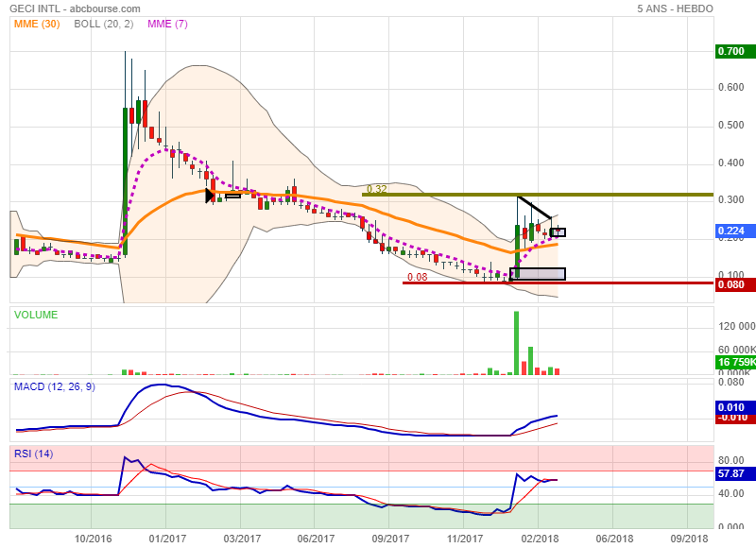The image size is (756, 548).
Task: Click the 09/2018 date axis label
Action: click(689, 539)
